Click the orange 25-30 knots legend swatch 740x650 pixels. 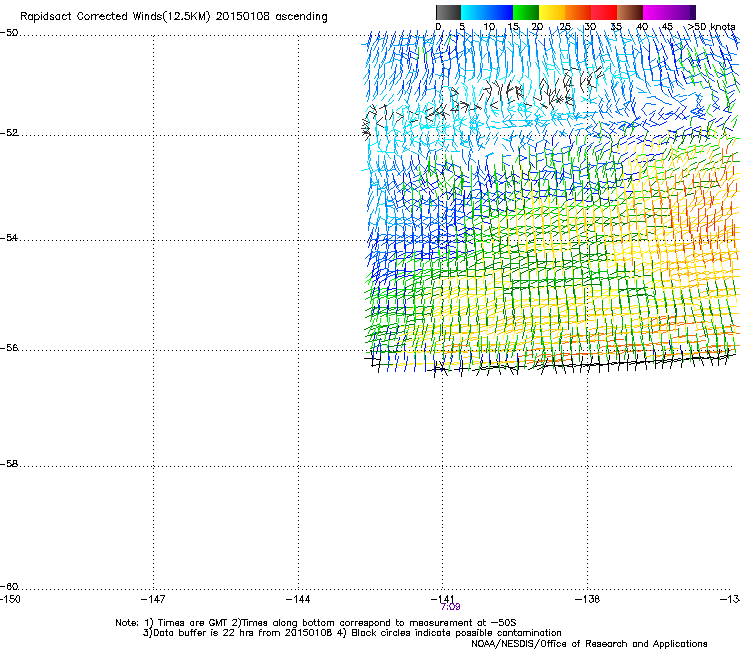[x=578, y=12]
